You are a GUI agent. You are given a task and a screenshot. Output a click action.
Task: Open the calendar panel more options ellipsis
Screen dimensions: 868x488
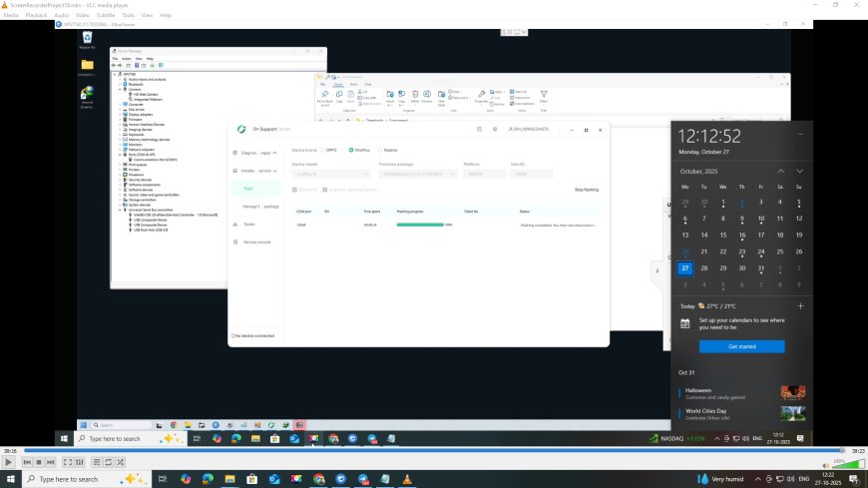click(800, 134)
